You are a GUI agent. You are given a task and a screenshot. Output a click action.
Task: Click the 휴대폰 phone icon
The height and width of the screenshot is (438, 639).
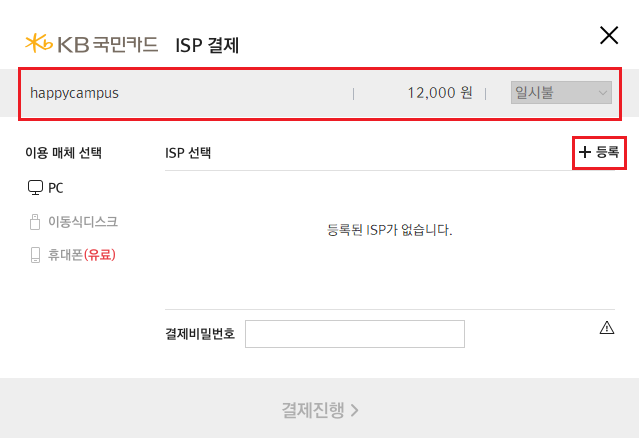click(x=35, y=255)
